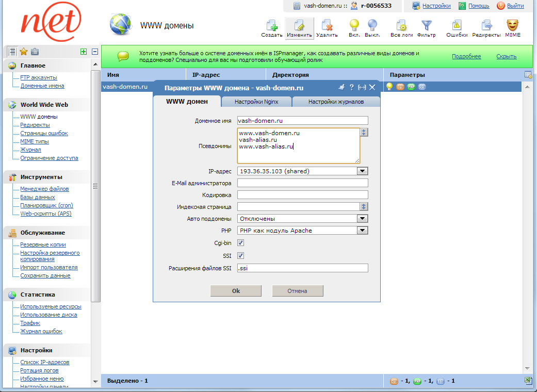Open Менеджер файлов in the sidebar
Viewport: 537px width, 392px height.
pos(44,189)
